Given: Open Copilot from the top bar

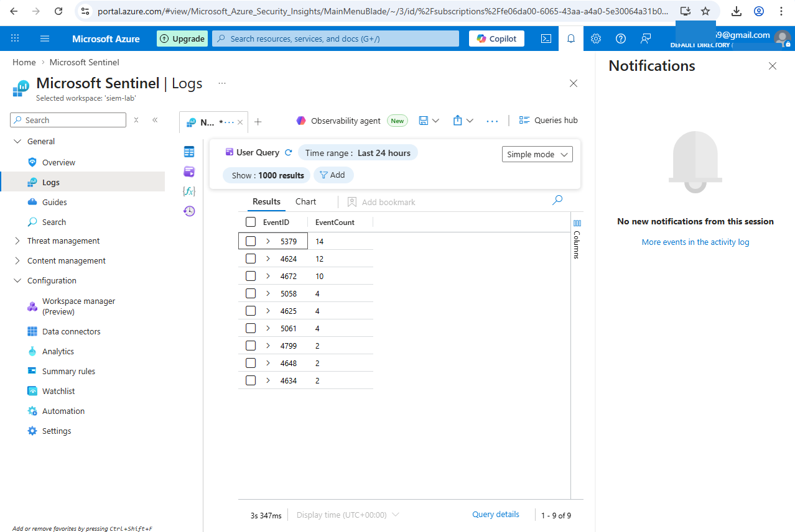Looking at the screenshot, I should [x=496, y=39].
